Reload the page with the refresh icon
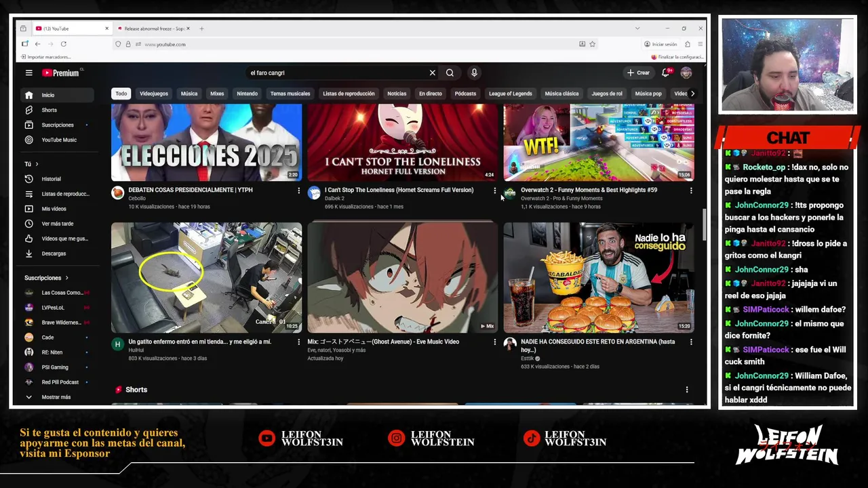The image size is (868, 488). (x=63, y=44)
